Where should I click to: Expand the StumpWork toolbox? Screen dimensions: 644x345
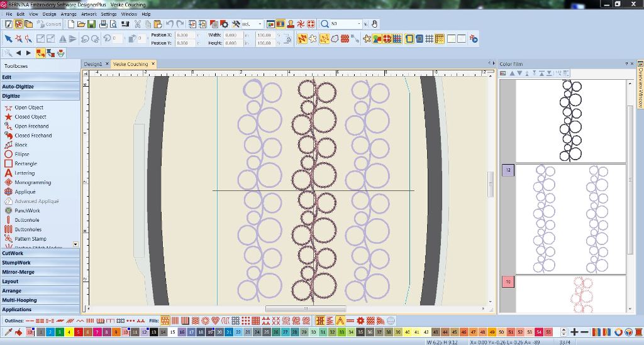pyautogui.click(x=40, y=263)
